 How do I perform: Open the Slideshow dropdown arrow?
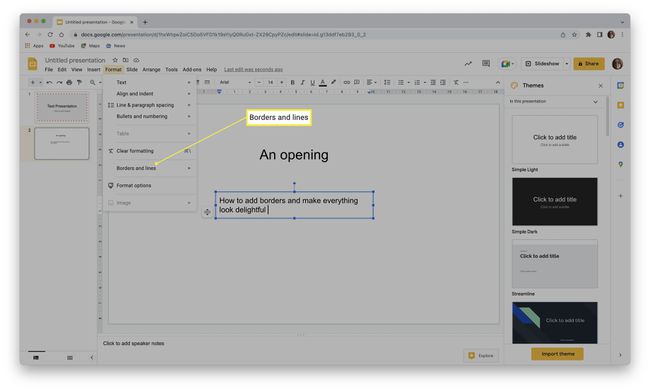click(567, 64)
